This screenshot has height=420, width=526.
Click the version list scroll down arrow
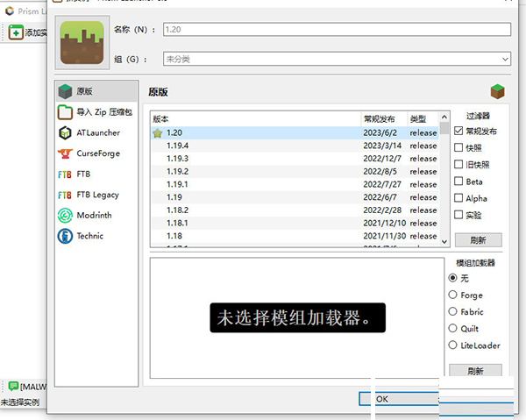click(444, 241)
